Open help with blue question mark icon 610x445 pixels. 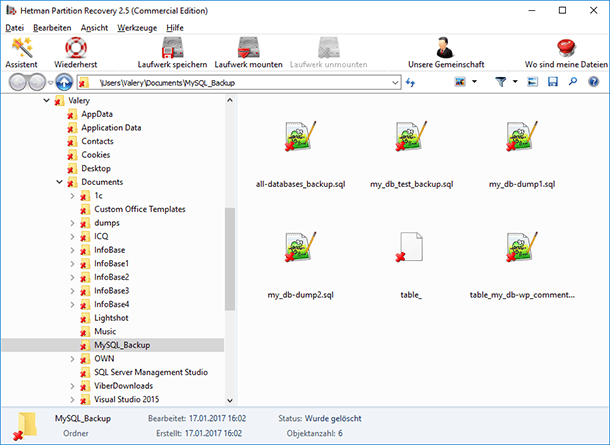[593, 82]
